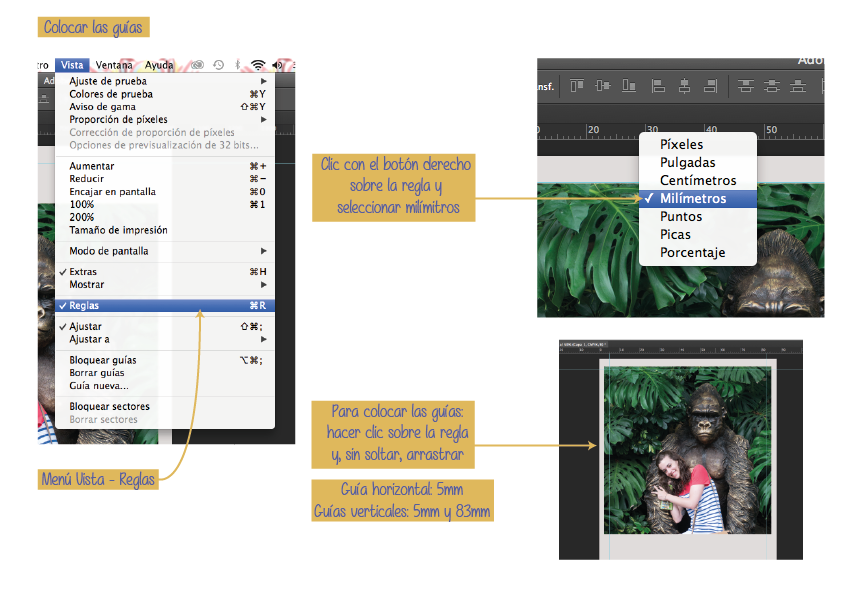Expand the Modo de pantalla submenu

click(165, 251)
